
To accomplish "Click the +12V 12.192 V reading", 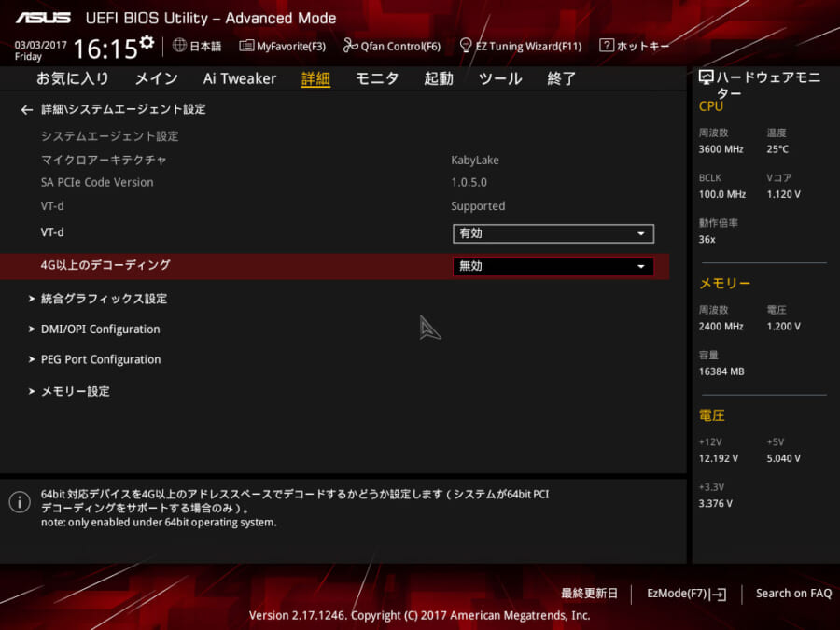I will [719, 458].
